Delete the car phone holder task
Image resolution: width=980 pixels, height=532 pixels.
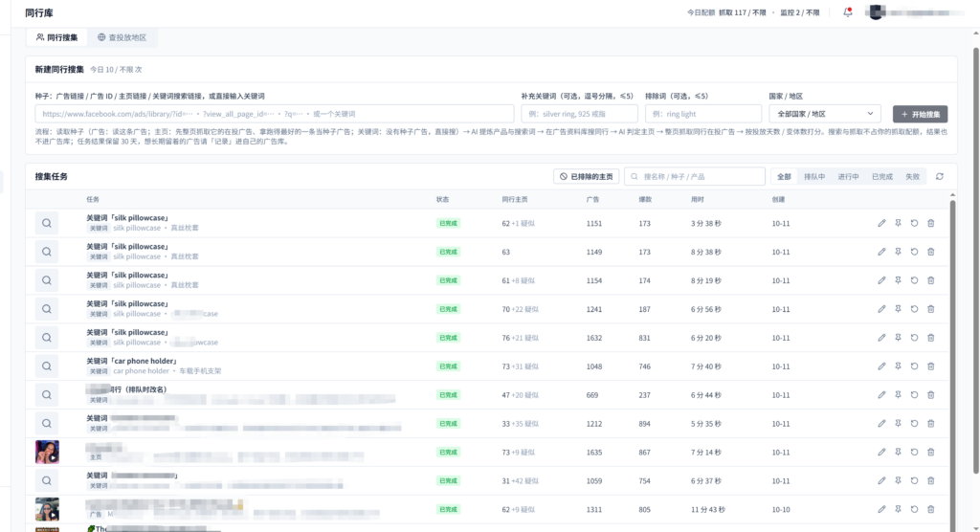coord(930,366)
